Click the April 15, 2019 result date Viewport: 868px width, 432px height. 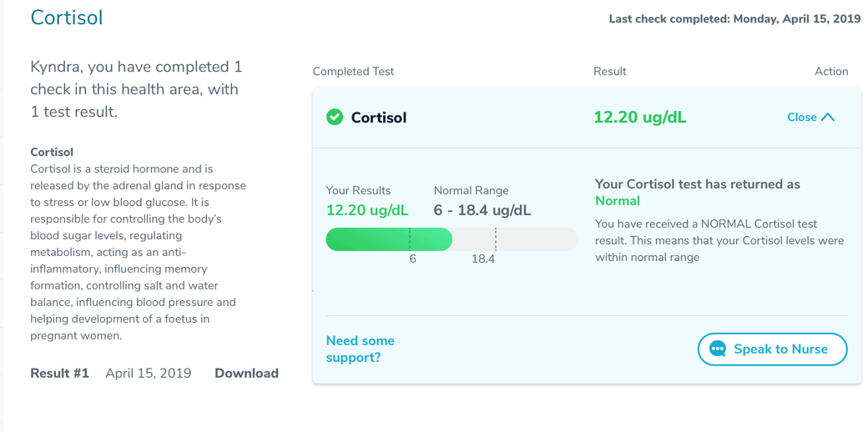pyautogui.click(x=149, y=374)
